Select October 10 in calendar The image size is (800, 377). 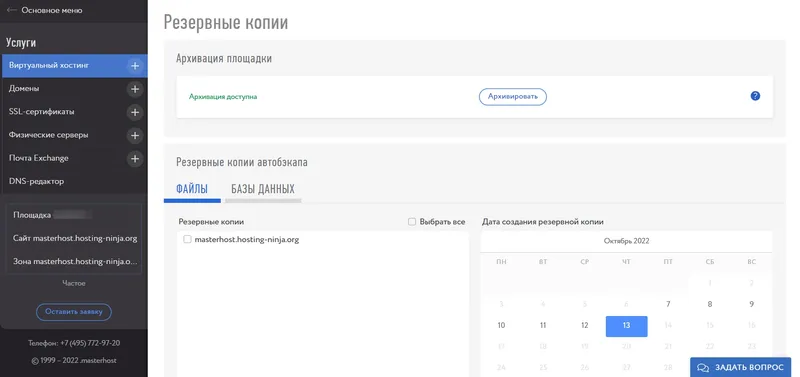[x=501, y=325]
